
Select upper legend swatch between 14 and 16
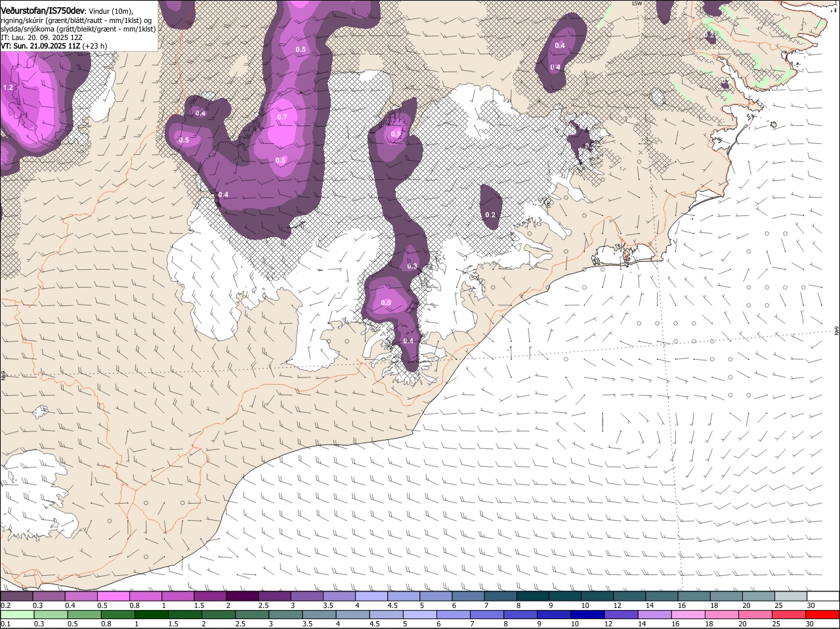(x=661, y=596)
